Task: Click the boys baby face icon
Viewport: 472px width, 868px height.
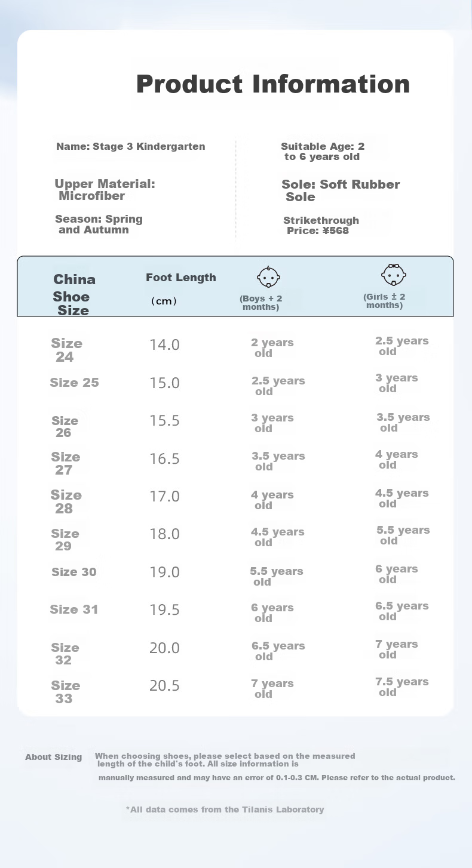Action: (268, 277)
